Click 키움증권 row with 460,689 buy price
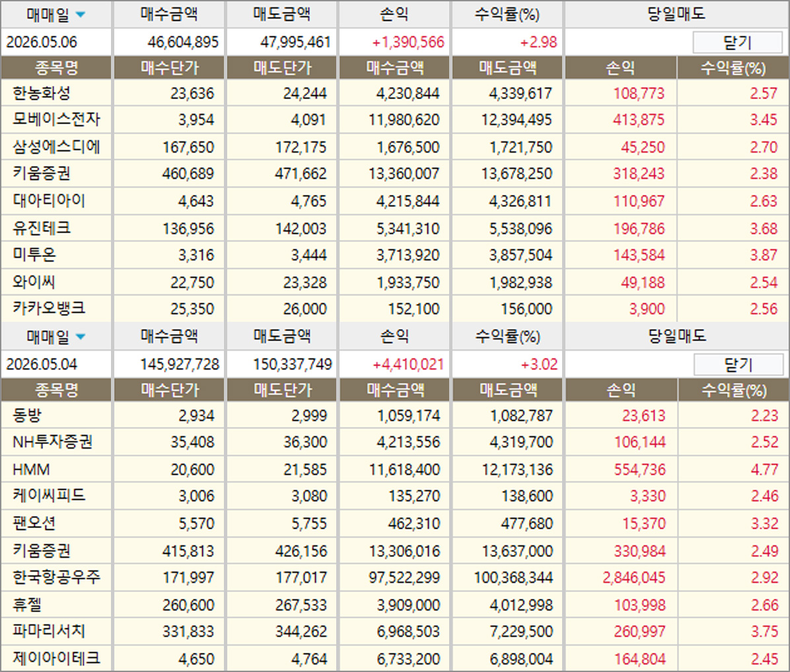This screenshot has height=672, width=790. pos(42,173)
